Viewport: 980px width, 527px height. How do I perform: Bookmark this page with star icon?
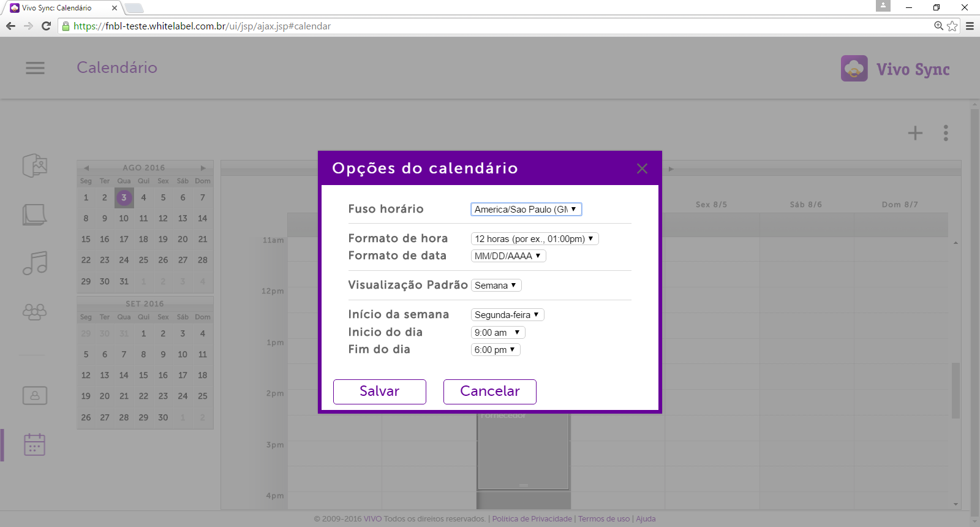coord(952,26)
